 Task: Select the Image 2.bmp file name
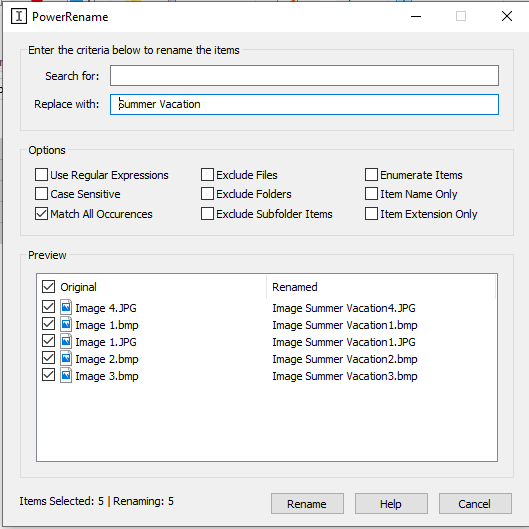coord(107,359)
